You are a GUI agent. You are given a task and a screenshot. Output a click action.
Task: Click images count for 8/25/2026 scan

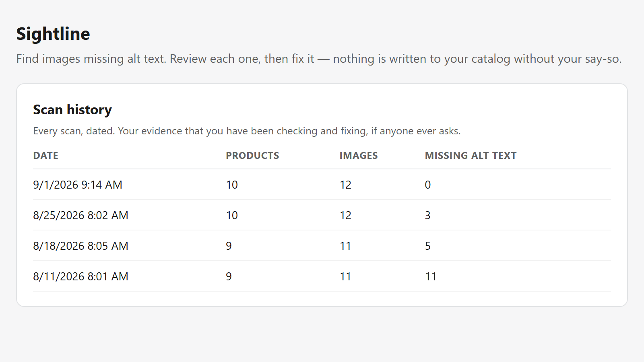click(346, 215)
